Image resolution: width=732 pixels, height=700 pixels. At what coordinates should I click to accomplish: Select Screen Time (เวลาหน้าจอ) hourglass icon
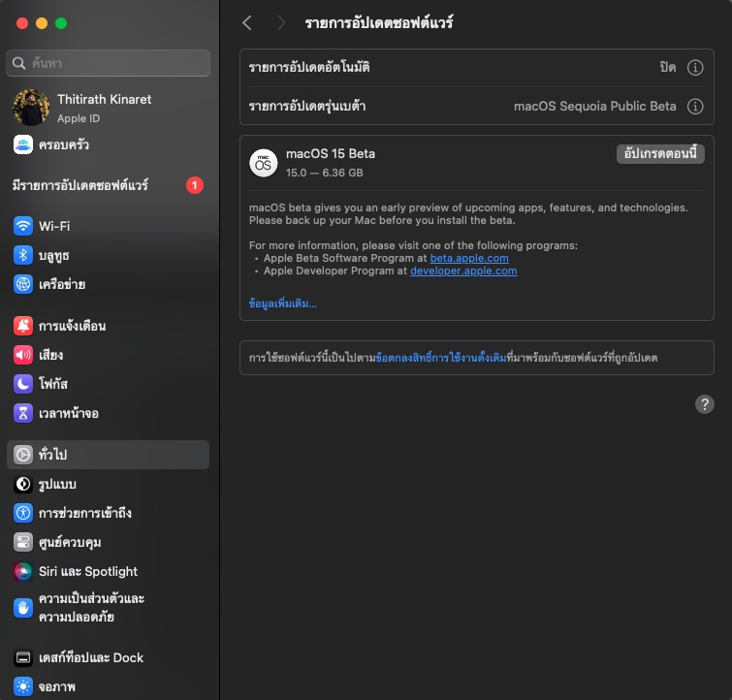pos(23,413)
